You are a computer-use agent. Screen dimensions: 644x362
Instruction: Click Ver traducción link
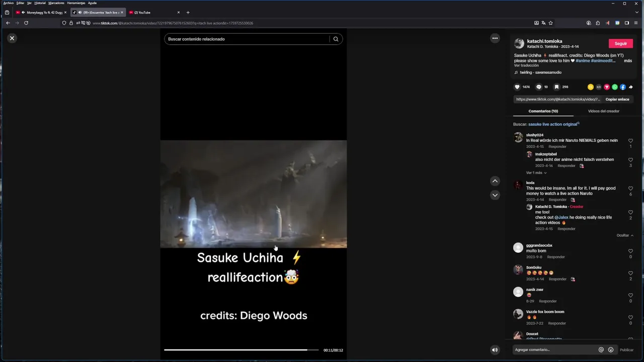[526, 65]
